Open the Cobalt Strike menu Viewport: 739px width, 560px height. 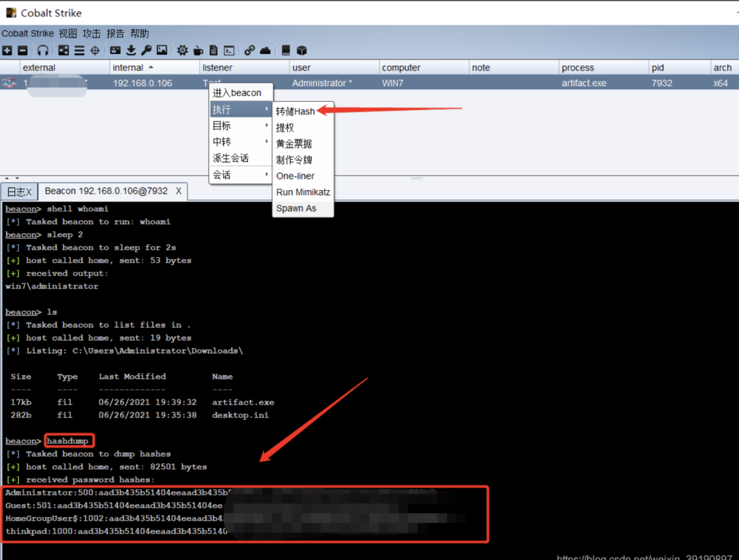[27, 34]
